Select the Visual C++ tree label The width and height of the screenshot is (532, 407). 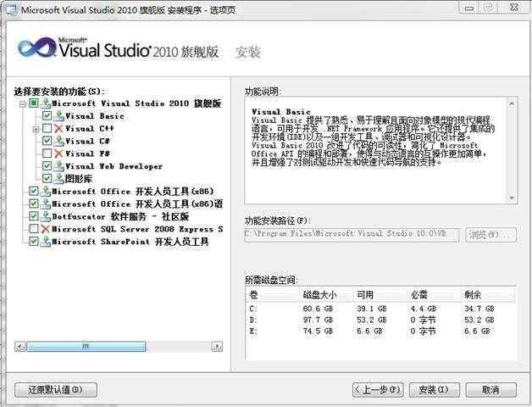[x=89, y=129]
